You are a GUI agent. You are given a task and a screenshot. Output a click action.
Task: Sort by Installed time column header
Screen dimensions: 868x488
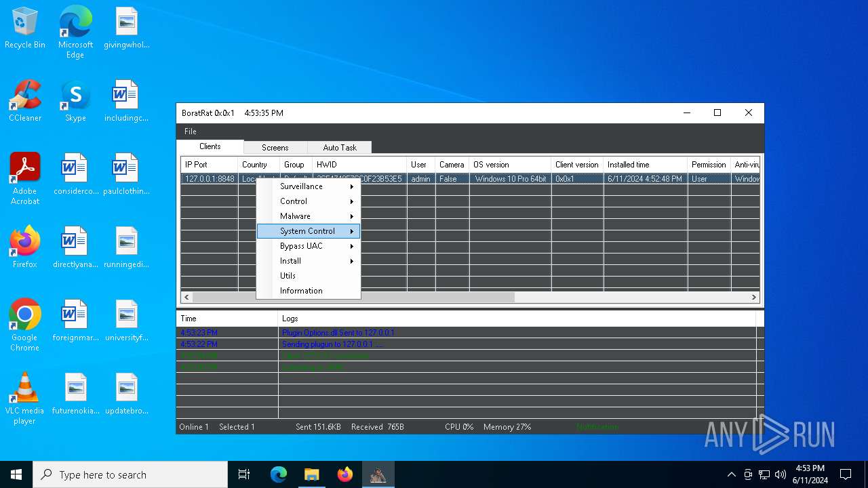pos(646,165)
